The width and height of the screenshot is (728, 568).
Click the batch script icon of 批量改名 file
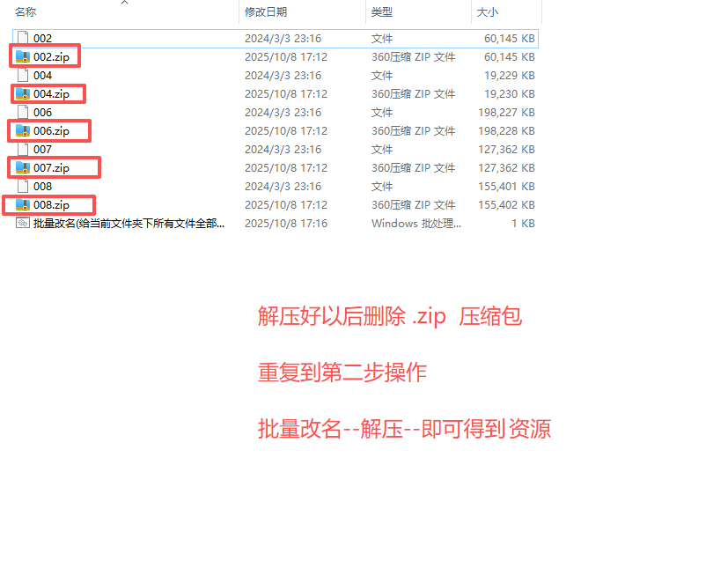click(x=21, y=223)
